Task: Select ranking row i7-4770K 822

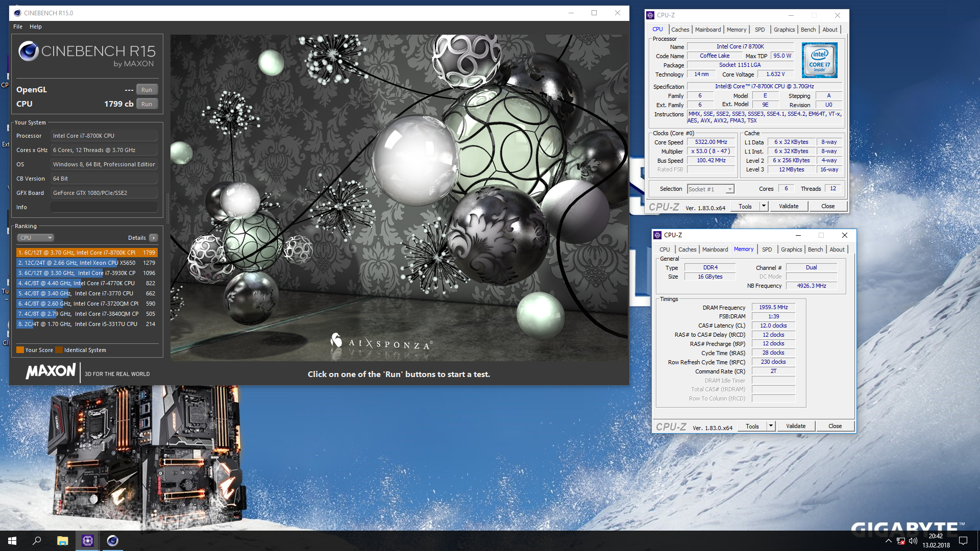Action: (87, 283)
